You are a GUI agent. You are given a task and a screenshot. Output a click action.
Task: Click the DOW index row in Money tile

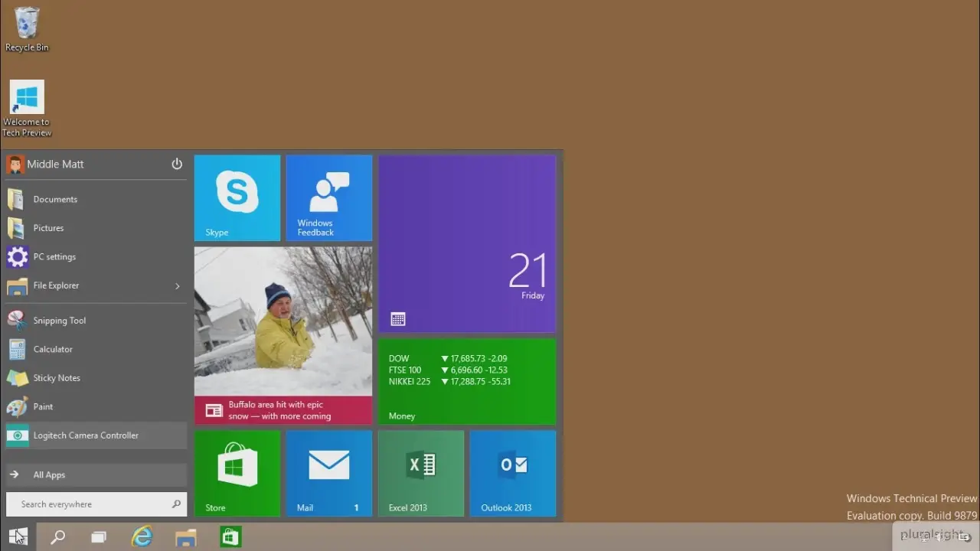coord(448,359)
